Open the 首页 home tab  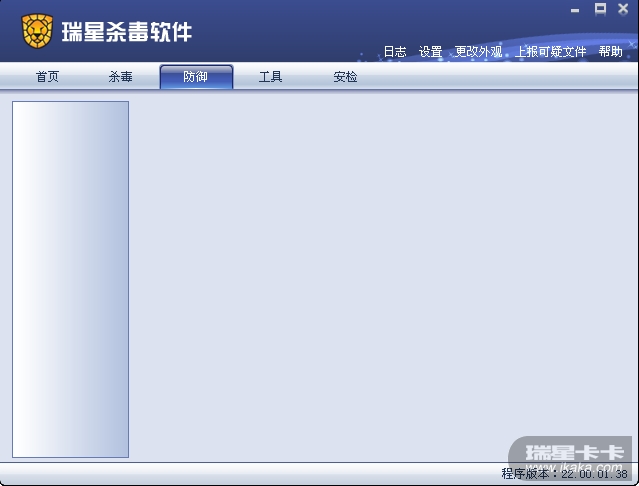[47, 77]
